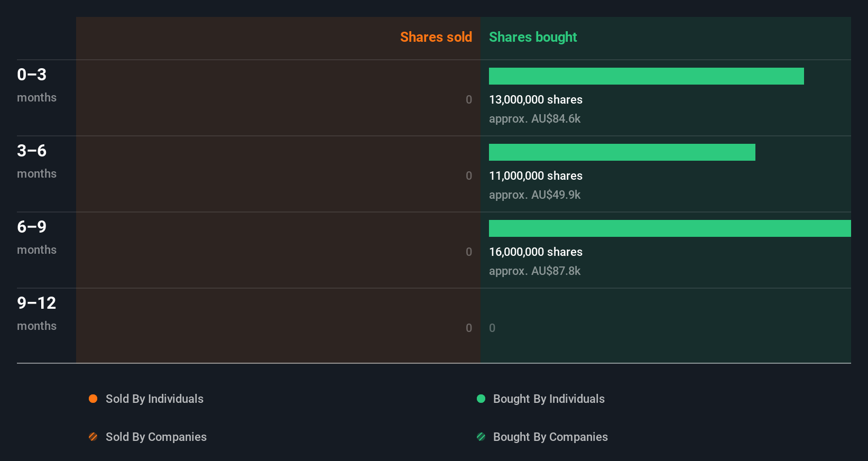Click the 11,000,000 shares value
The width and height of the screenshot is (868, 461).
coord(535,176)
